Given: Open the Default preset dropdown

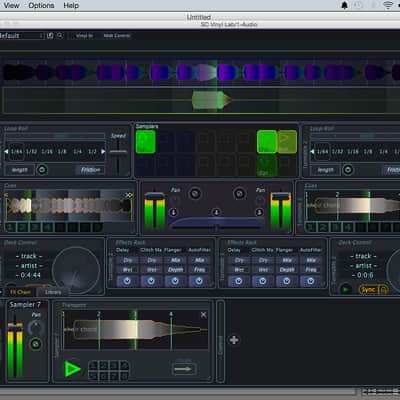Looking at the screenshot, I should [x=21, y=36].
